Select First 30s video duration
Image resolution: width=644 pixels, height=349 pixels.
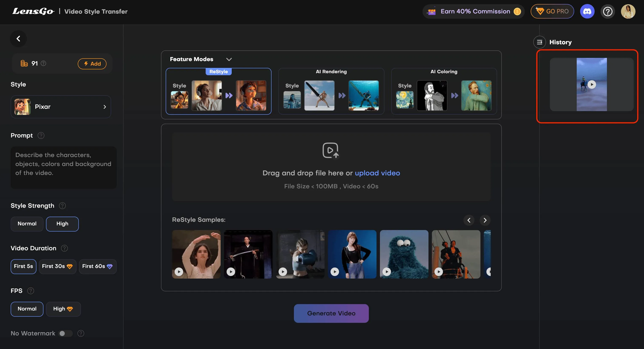point(57,266)
